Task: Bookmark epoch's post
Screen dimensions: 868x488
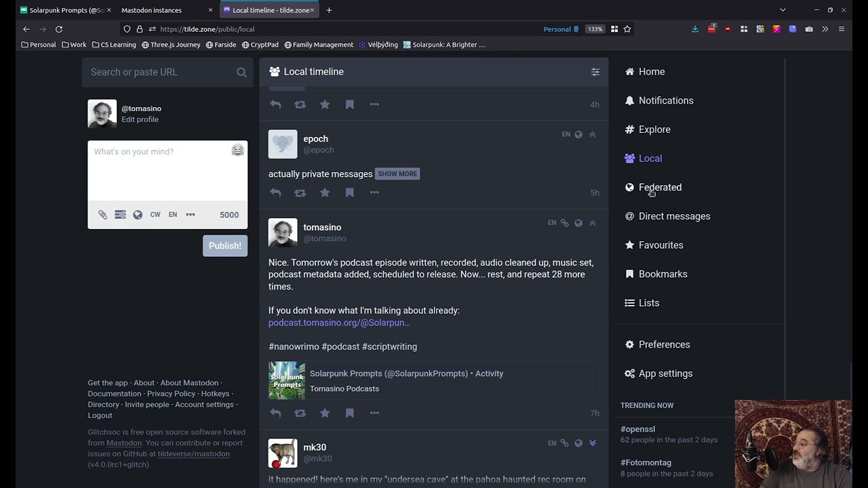Action: click(x=350, y=193)
